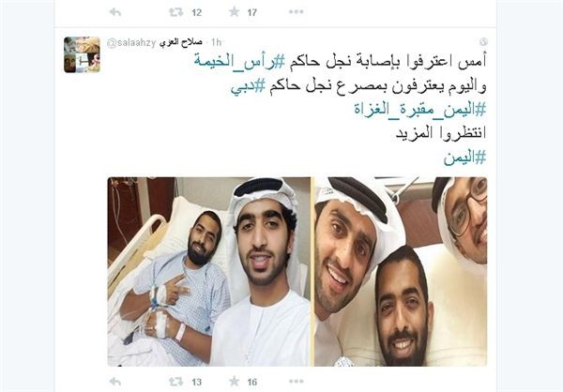Star the upper tweet with 17 favorites

234,12
